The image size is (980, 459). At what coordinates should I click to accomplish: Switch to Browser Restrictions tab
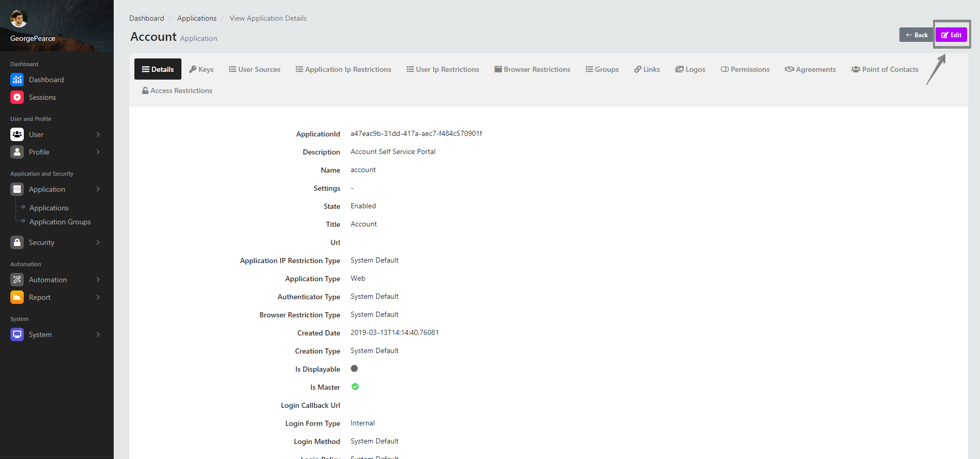tap(532, 69)
